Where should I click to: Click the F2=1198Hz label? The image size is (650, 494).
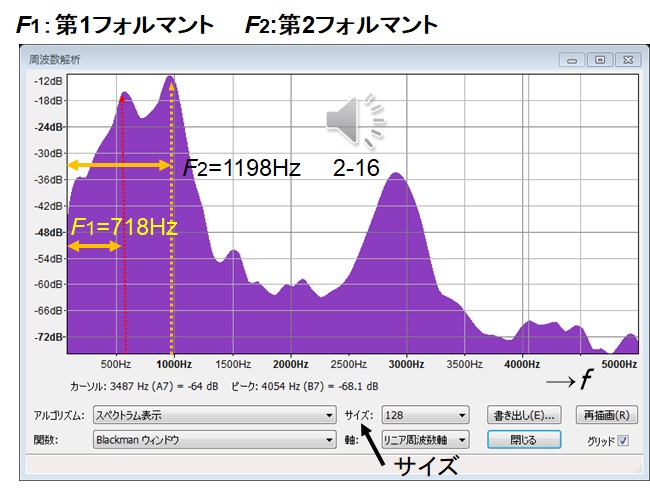240,168
